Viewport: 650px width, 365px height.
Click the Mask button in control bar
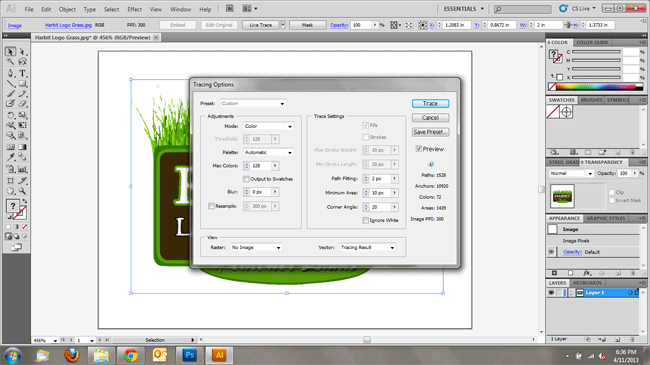pos(307,25)
